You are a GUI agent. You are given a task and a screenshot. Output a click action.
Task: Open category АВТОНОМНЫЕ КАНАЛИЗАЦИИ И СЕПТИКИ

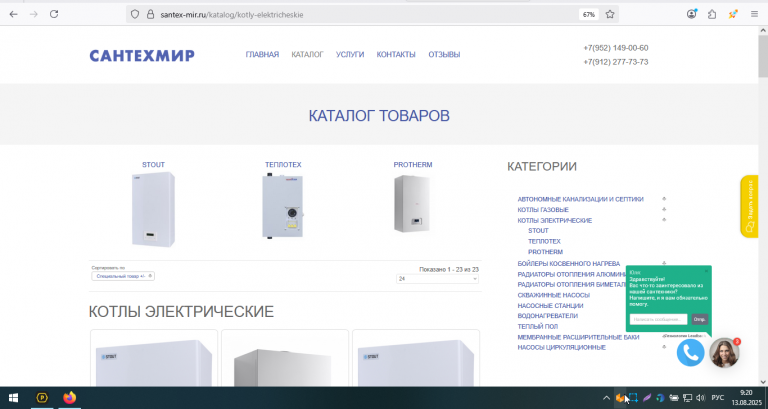click(x=580, y=199)
